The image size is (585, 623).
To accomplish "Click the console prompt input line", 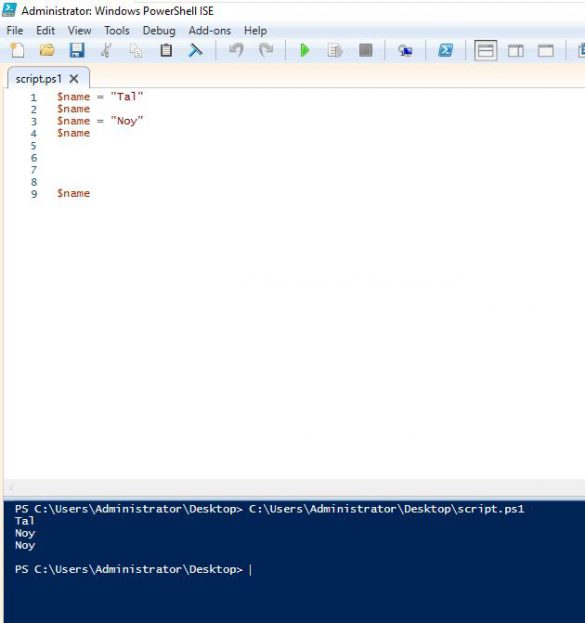I will (x=133, y=569).
